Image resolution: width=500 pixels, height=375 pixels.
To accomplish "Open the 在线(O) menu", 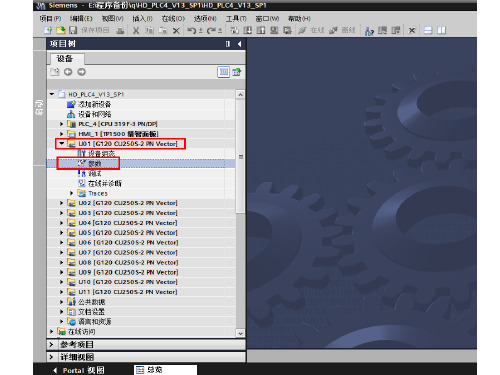I will click(173, 19).
